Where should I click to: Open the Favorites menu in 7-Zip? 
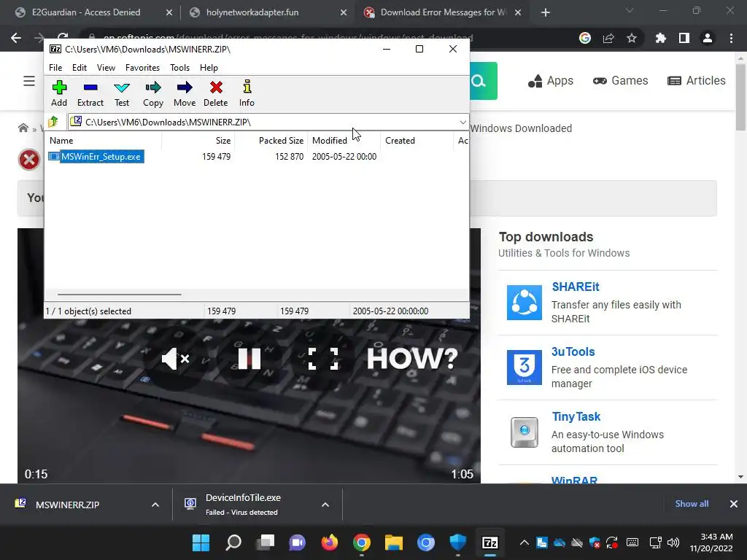pos(142,68)
